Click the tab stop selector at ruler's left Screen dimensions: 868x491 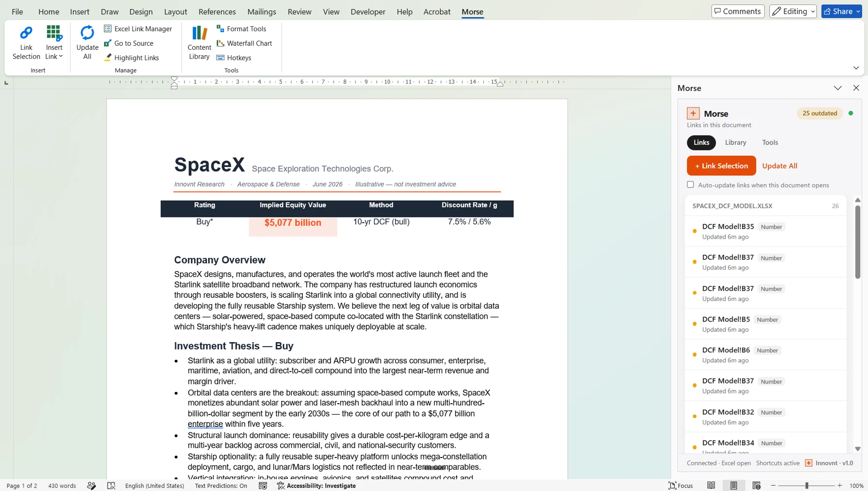point(6,82)
